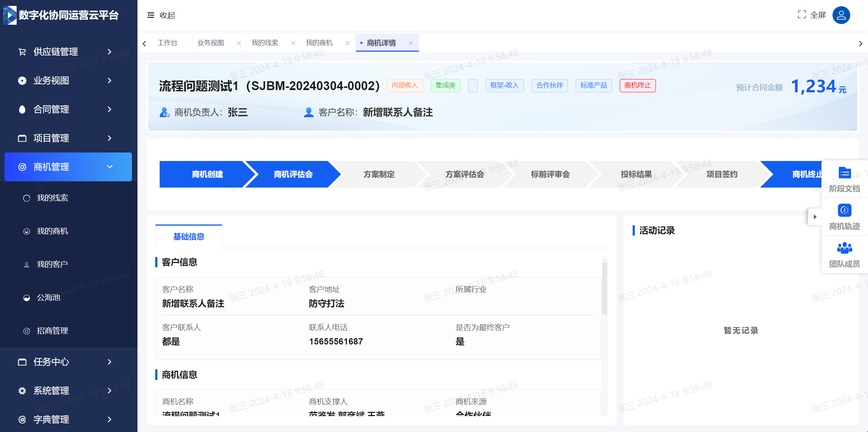
Task: Click the hamburger collapse menu icon
Action: click(x=151, y=15)
